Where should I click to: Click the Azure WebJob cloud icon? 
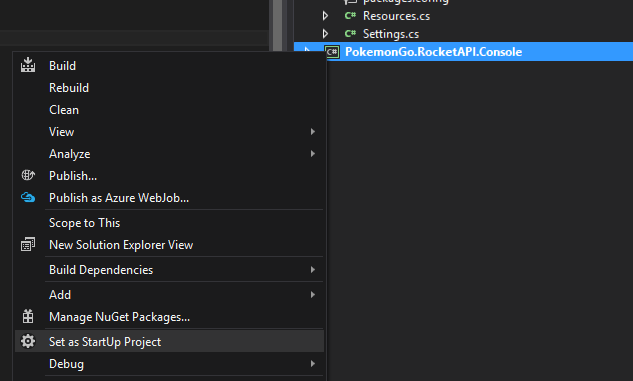pos(28,197)
